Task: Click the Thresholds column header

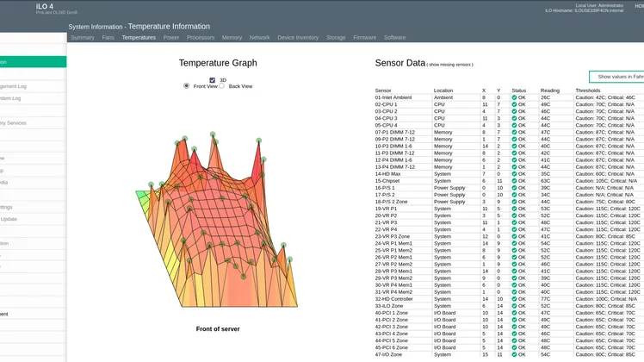Action: pos(588,90)
